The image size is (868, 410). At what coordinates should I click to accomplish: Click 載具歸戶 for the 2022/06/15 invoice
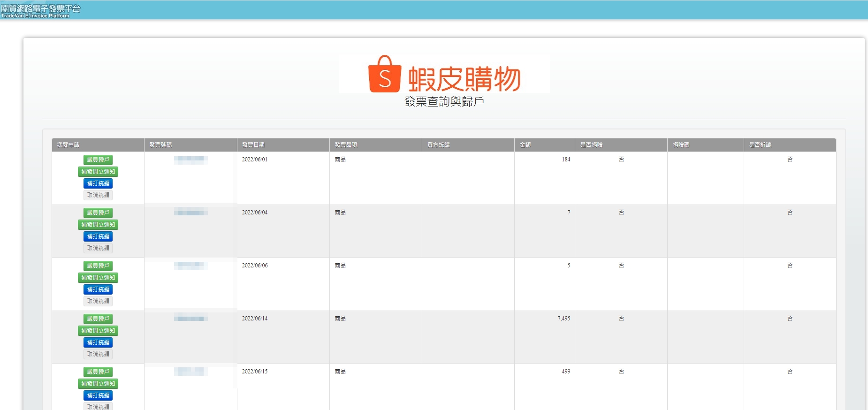[98, 372]
